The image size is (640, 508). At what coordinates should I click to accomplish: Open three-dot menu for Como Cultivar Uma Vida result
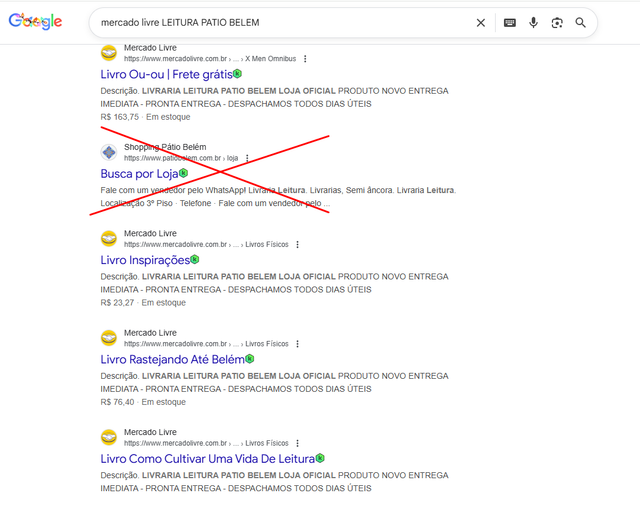click(x=298, y=443)
